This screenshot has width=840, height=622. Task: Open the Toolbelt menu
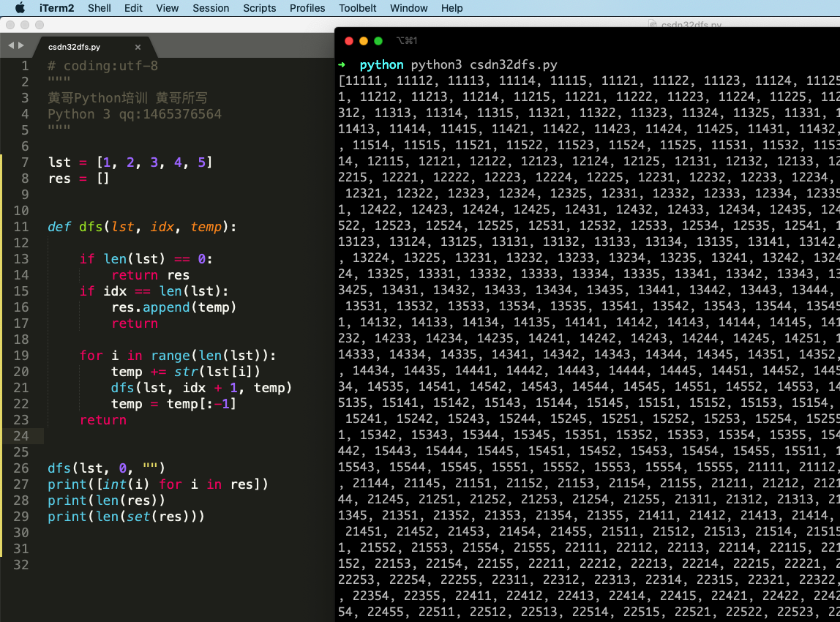(x=357, y=8)
